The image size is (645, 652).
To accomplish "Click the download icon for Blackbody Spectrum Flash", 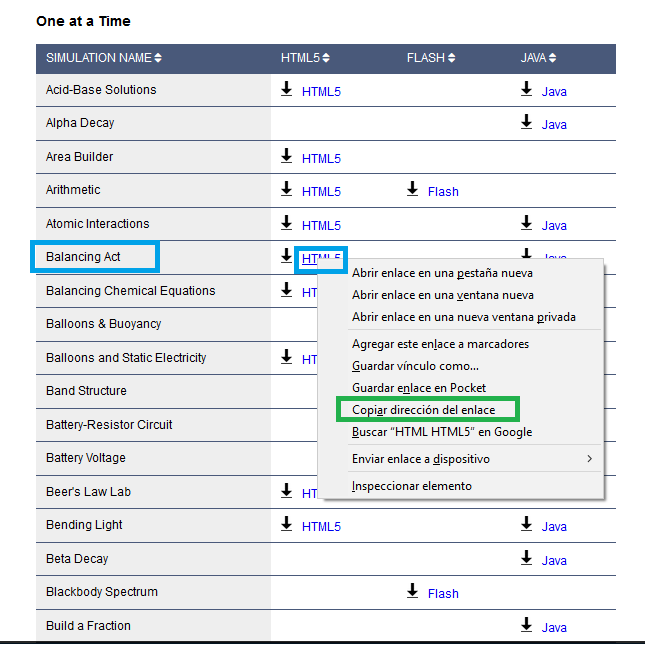I will click(x=412, y=592).
